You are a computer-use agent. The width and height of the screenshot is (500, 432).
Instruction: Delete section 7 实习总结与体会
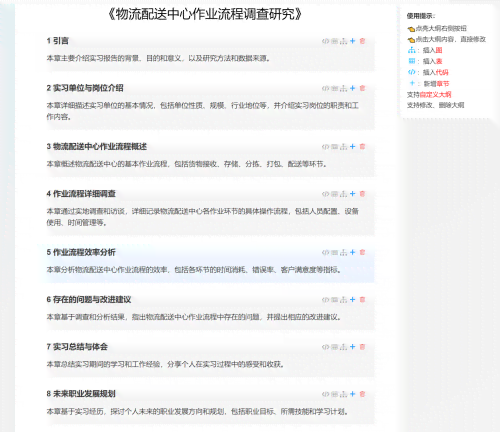(x=363, y=347)
